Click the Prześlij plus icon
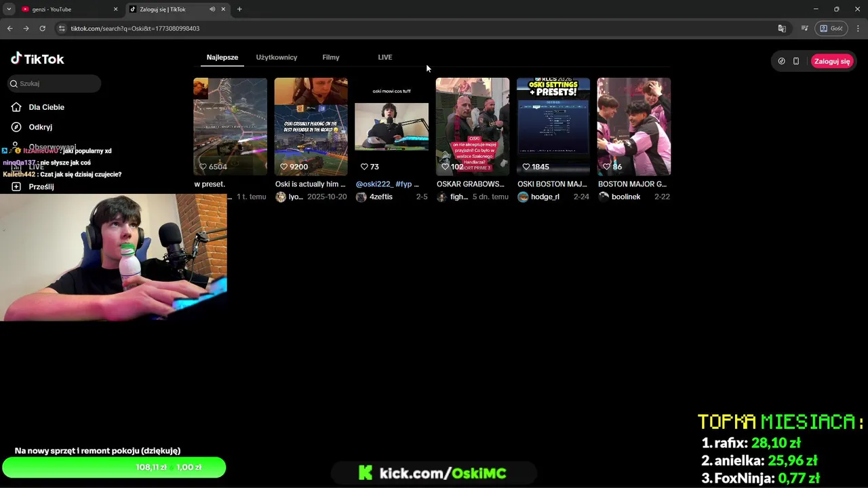The width and height of the screenshot is (868, 488). [16, 186]
